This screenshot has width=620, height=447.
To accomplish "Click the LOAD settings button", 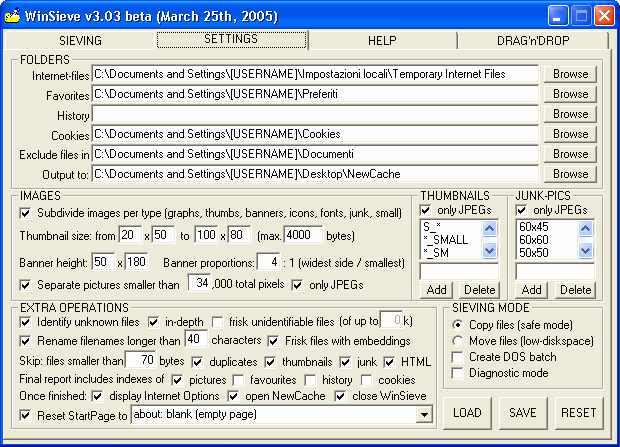I will (x=467, y=412).
